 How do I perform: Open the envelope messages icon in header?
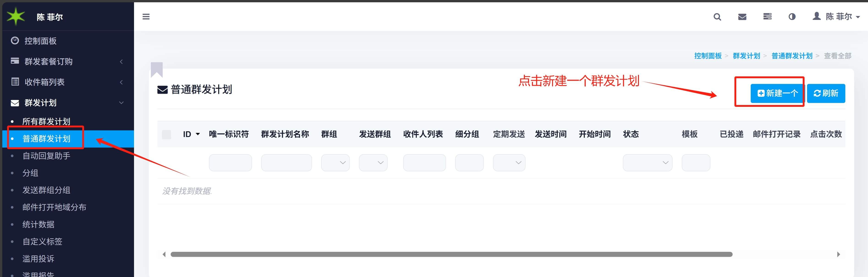pyautogui.click(x=742, y=17)
